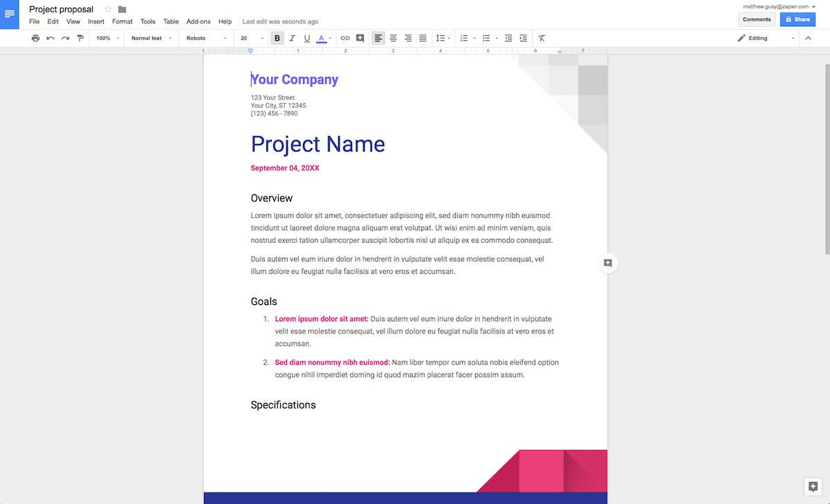Star the Project proposal document

pyautogui.click(x=108, y=9)
